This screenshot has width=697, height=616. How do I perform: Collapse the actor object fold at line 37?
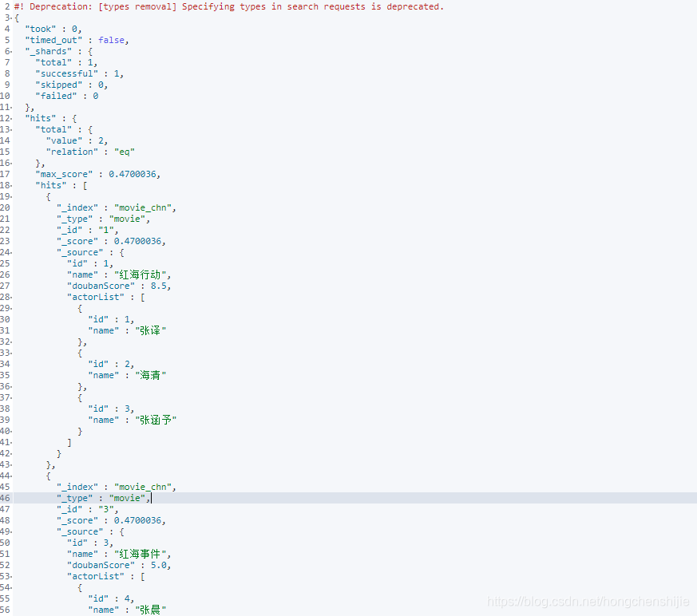[11, 398]
